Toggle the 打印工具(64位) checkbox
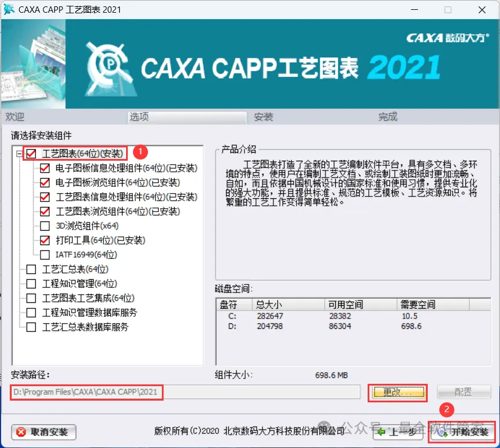 click(x=45, y=240)
